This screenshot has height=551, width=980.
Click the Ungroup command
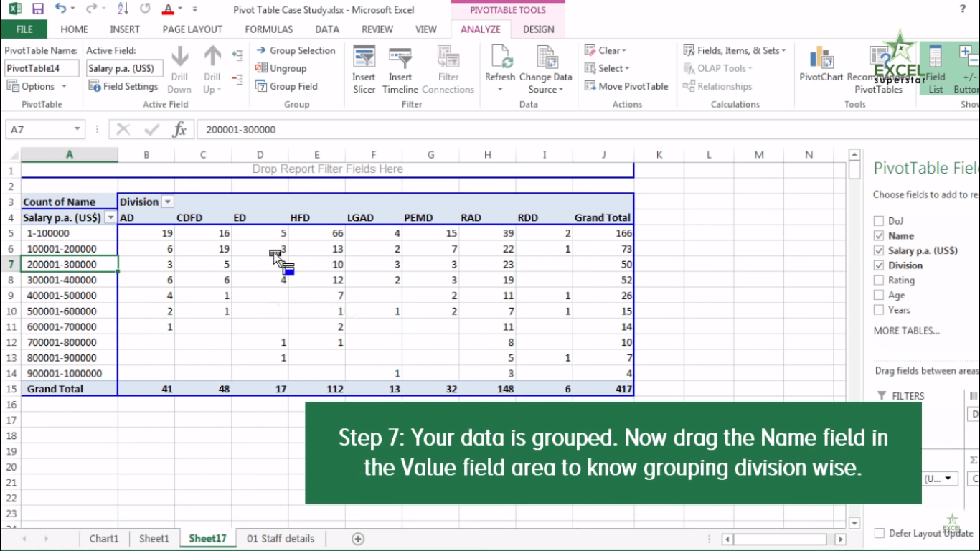281,68
